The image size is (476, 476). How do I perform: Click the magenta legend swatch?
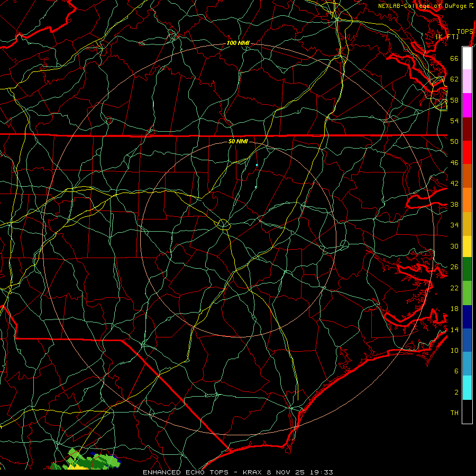(467, 105)
